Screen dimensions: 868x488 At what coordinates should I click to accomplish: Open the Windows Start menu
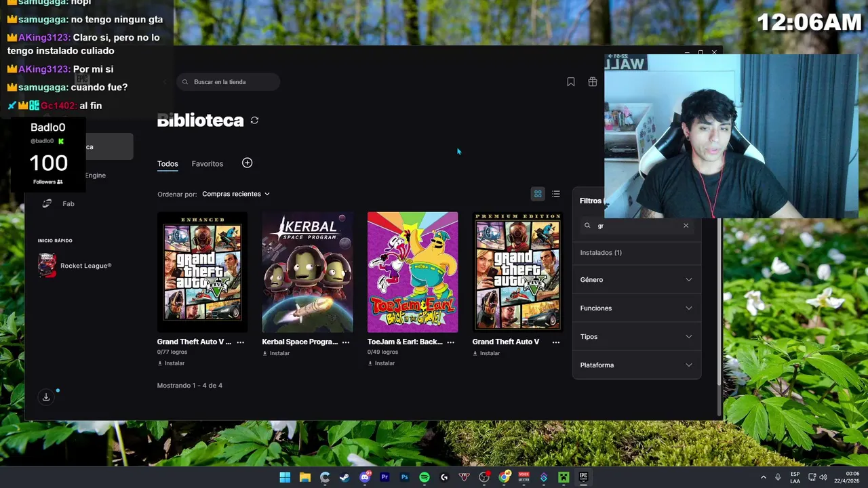[x=285, y=477]
